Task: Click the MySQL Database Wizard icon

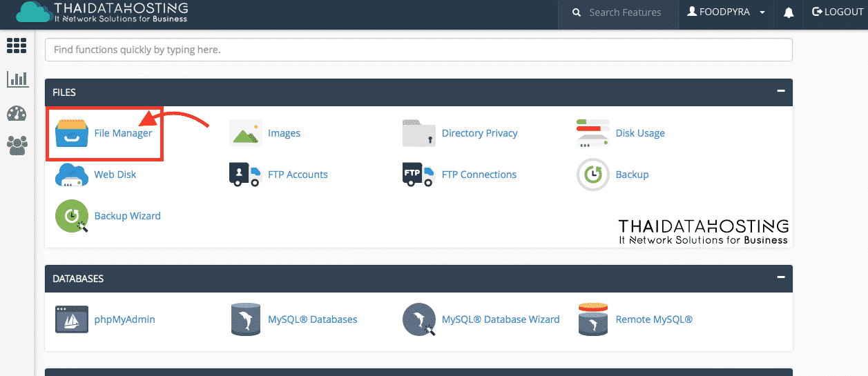Action: pos(419,319)
